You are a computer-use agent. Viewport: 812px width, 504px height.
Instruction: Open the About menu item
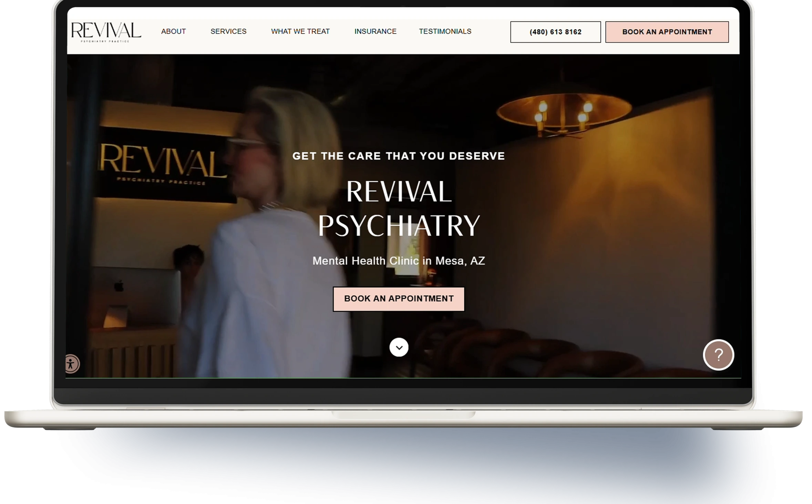point(173,32)
